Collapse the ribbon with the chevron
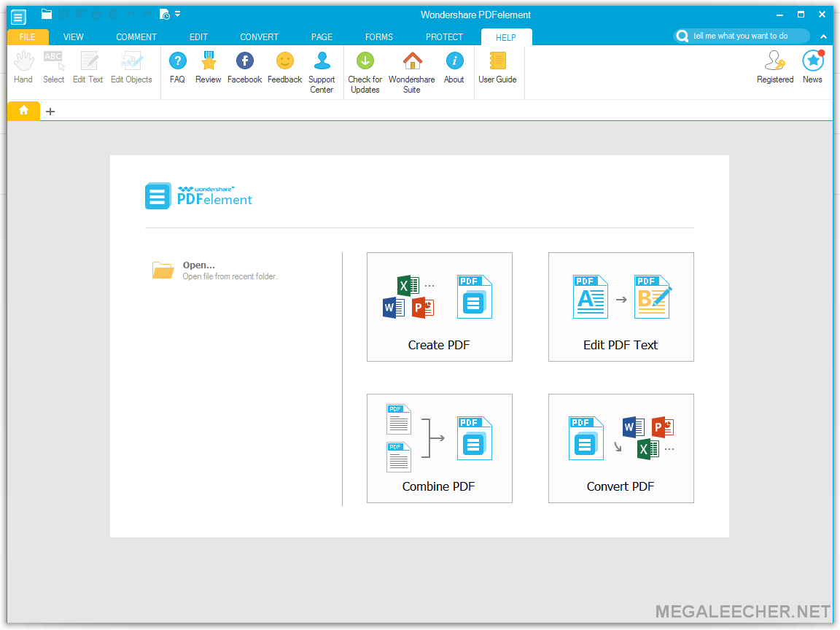 point(823,36)
